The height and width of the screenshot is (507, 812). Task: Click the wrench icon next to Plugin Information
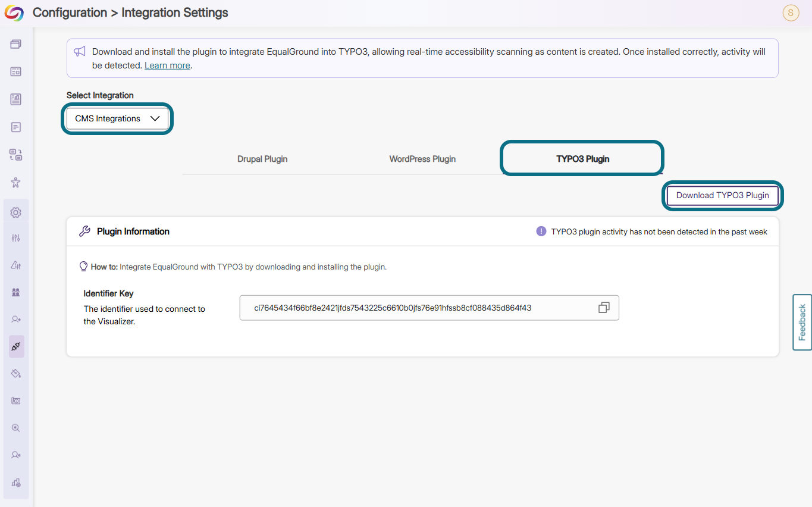[84, 231]
